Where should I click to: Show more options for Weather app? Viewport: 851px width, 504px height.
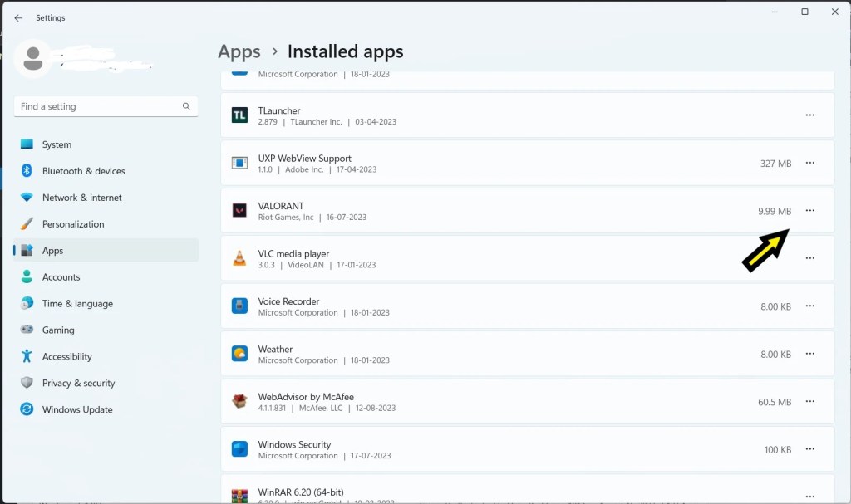pyautogui.click(x=810, y=354)
